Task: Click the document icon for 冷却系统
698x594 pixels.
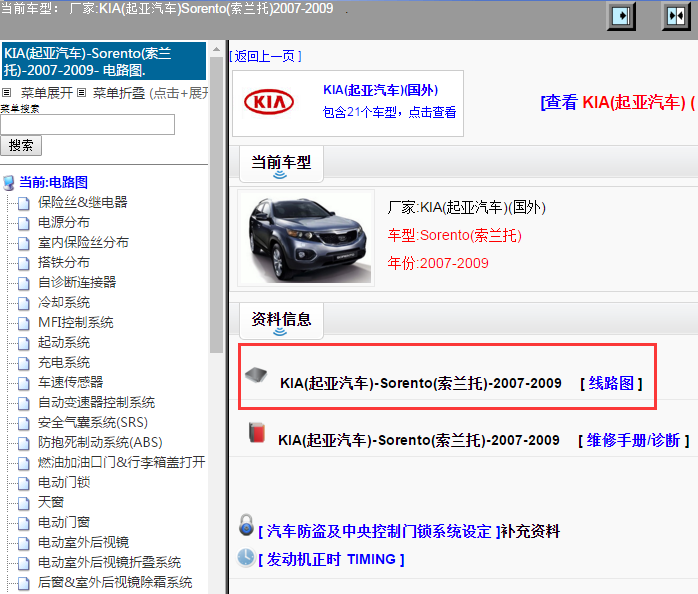Action: point(24,303)
